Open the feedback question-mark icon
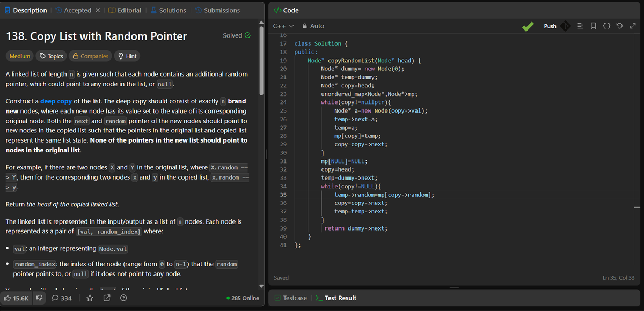The image size is (644, 311). (x=123, y=298)
